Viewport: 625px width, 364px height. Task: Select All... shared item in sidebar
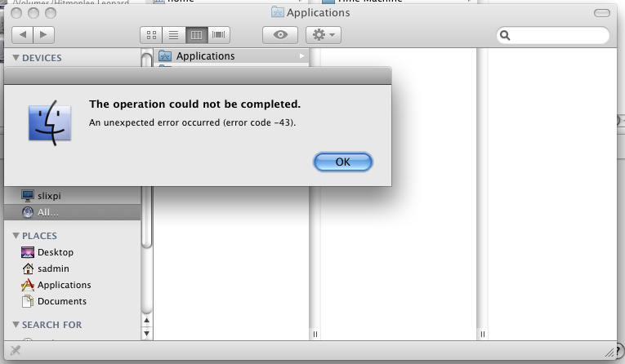click(72, 212)
